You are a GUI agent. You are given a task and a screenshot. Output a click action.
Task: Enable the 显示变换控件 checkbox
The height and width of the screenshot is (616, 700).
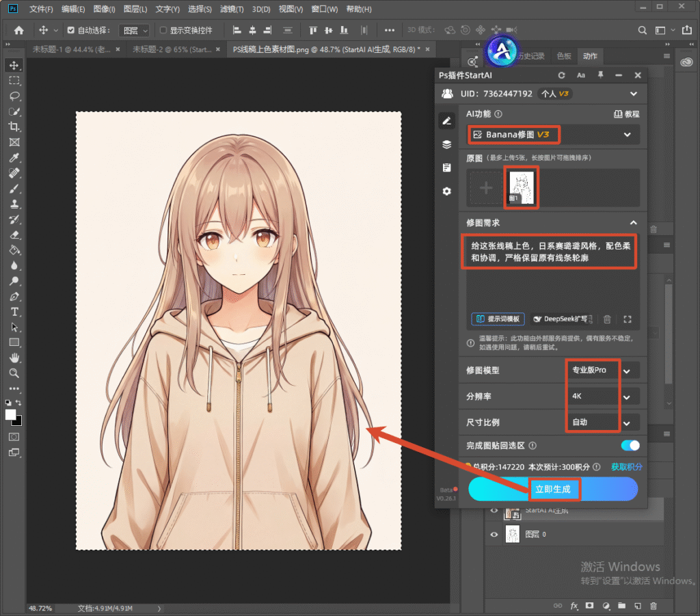(x=163, y=30)
